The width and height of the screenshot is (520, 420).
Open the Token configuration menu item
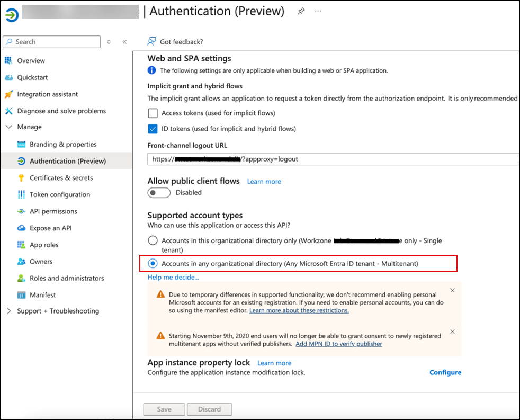(x=60, y=194)
